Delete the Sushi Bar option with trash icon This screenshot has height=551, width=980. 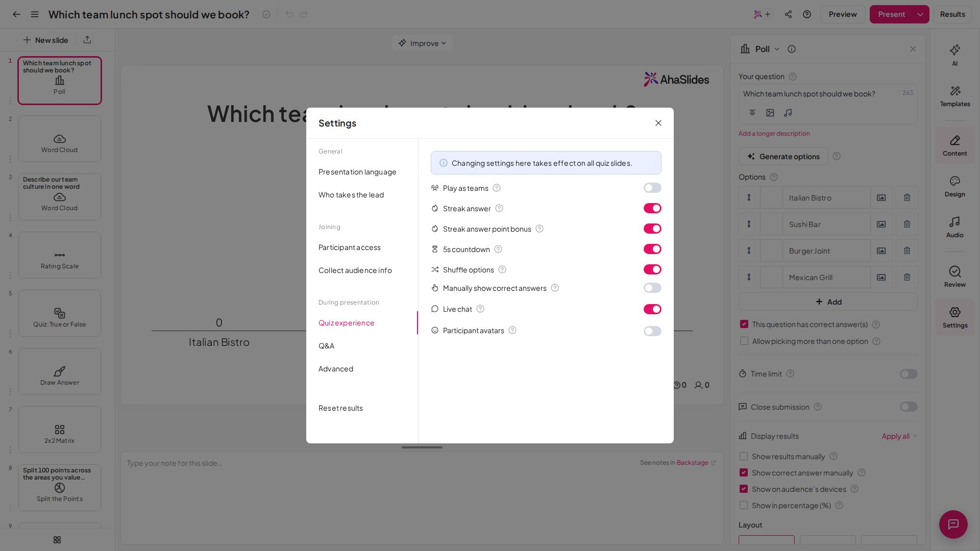906,224
